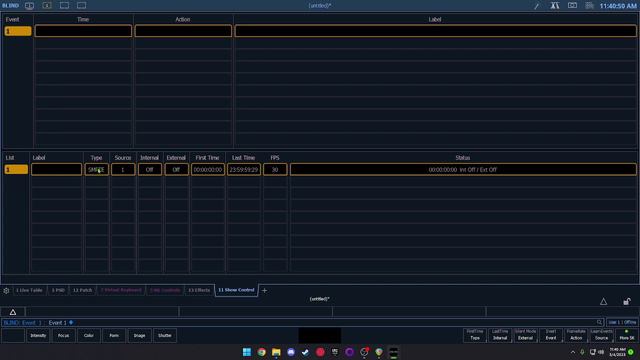
Task: Click the Label cell of list 1
Action: (56, 169)
